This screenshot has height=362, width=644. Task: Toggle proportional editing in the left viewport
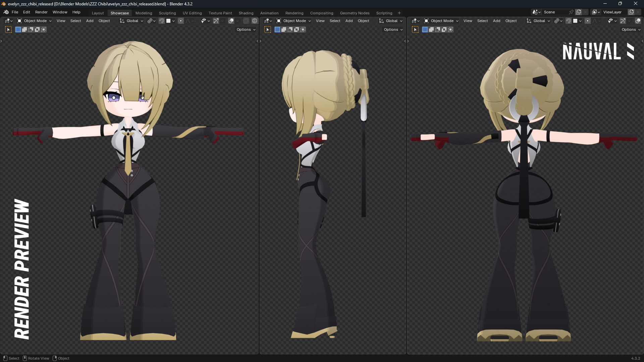[x=181, y=21]
